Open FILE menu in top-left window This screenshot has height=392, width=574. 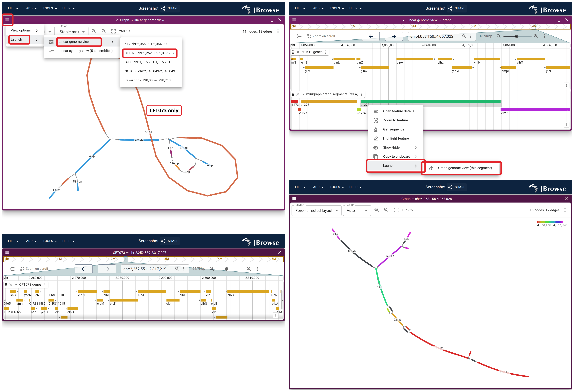13,8
